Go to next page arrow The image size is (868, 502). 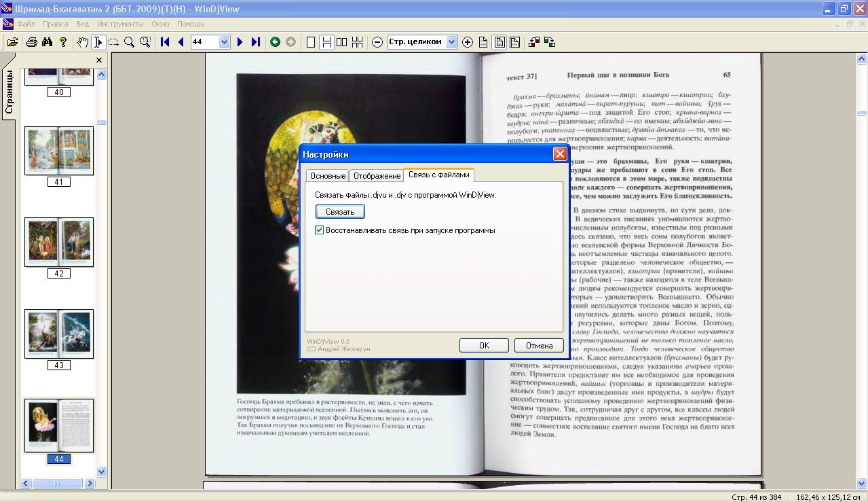[x=240, y=42]
